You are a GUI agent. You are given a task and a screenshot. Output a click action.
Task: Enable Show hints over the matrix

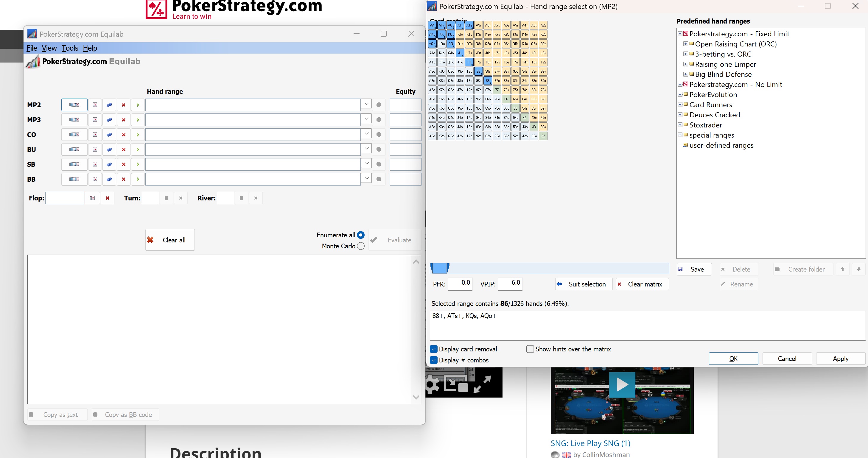click(x=530, y=349)
